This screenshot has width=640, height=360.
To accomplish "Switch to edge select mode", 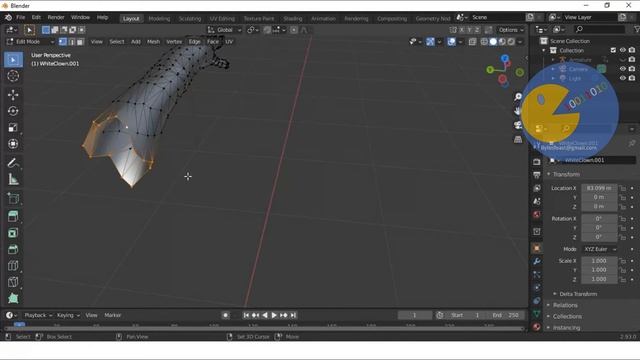I will pyautogui.click(x=71, y=42).
